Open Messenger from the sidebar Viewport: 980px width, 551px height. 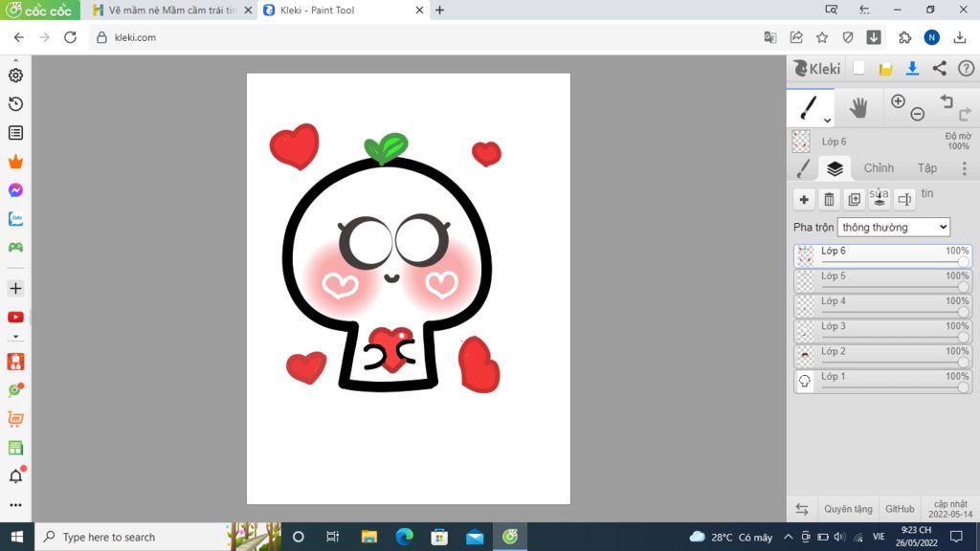[15, 190]
